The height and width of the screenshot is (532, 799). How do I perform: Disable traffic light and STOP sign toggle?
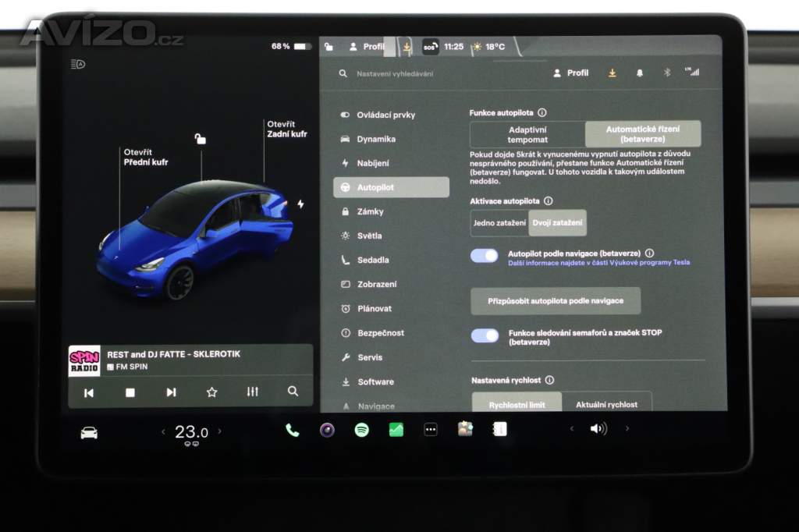point(485,335)
